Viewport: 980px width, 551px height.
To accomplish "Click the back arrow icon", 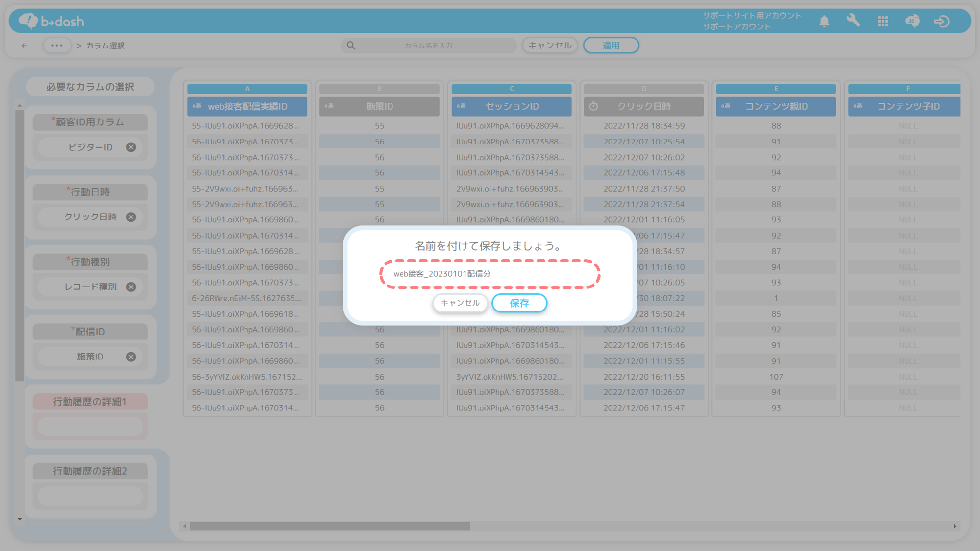I will (x=24, y=46).
